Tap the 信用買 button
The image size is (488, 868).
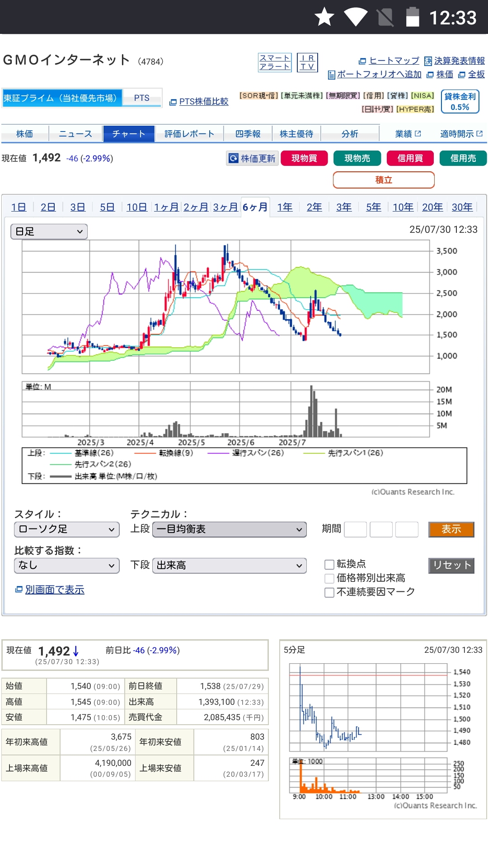[x=410, y=158]
